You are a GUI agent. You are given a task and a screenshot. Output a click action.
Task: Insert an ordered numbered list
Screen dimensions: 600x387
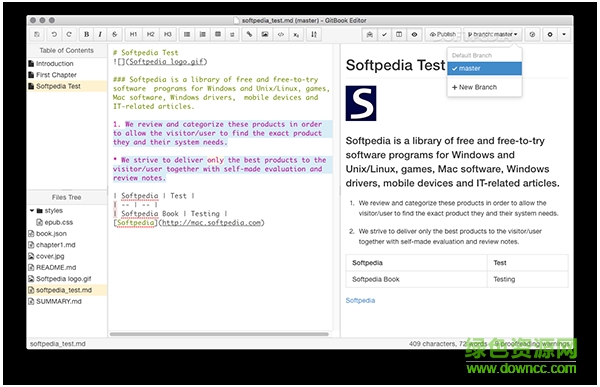[202, 34]
